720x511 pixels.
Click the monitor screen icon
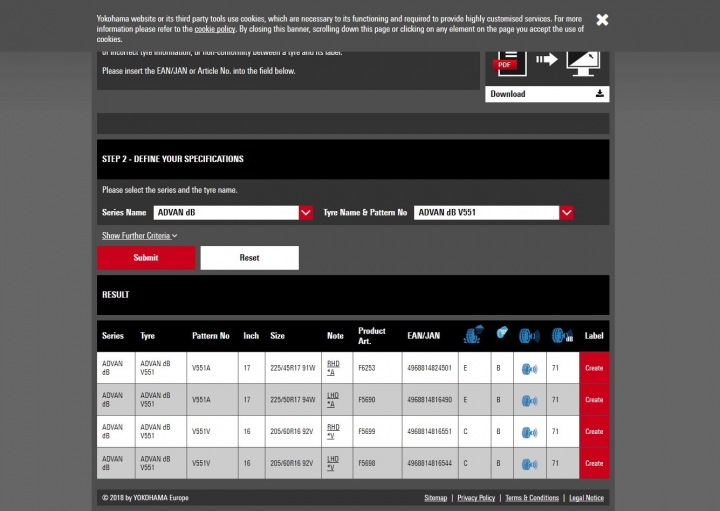tap(583, 63)
